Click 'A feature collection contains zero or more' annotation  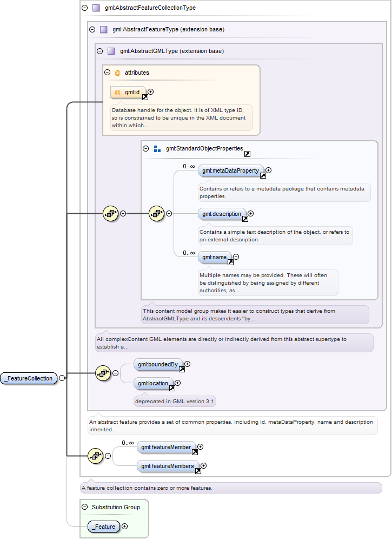231,488
